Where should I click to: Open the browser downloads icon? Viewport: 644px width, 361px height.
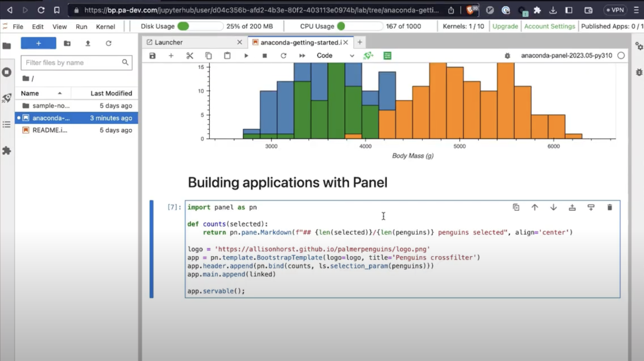point(553,10)
